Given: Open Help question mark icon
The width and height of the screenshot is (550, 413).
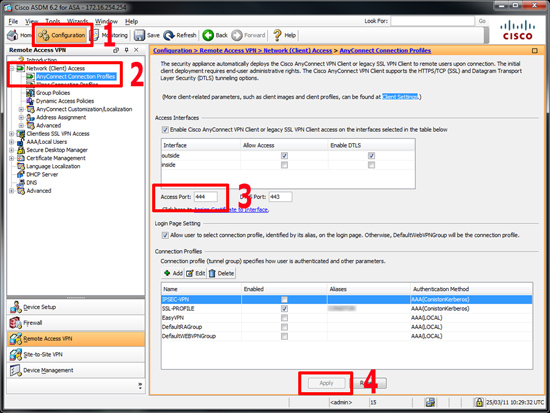Looking at the screenshot, I should (x=277, y=35).
